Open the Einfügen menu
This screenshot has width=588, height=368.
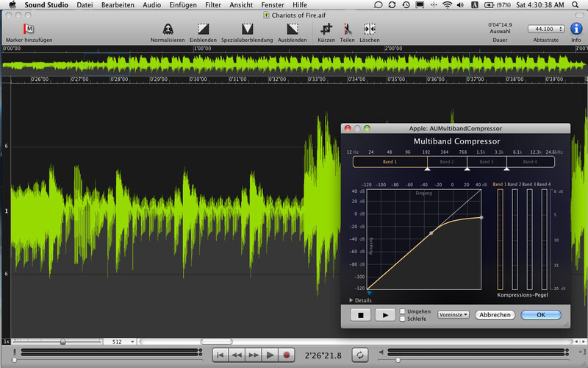click(x=183, y=5)
